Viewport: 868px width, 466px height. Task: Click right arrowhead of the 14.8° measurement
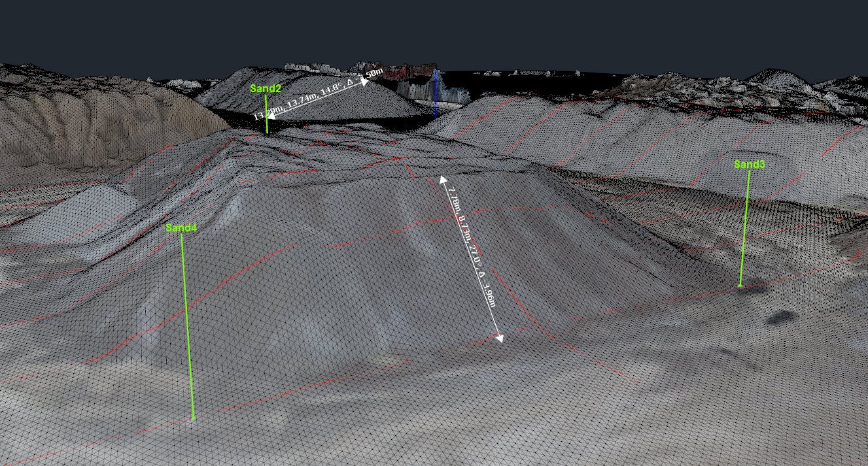[365, 82]
